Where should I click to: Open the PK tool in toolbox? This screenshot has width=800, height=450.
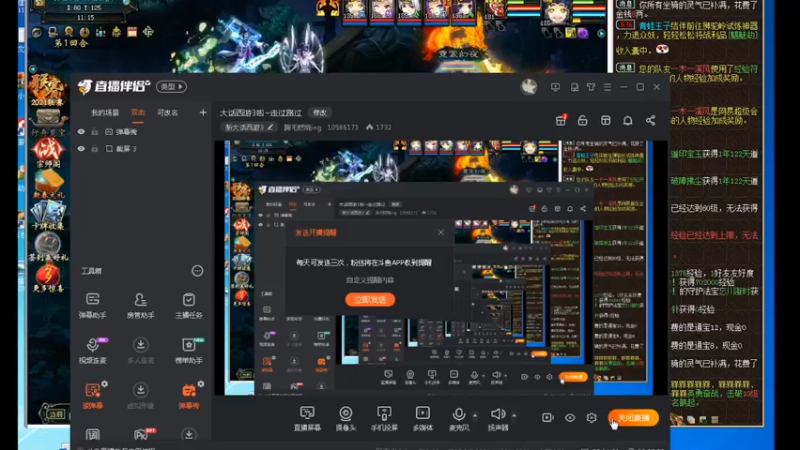pyautogui.click(x=141, y=434)
